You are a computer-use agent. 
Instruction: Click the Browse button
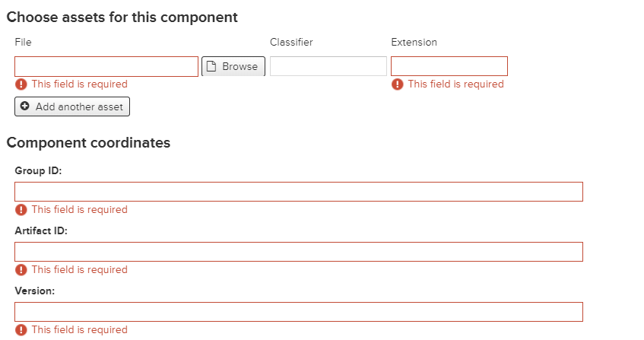coord(233,66)
